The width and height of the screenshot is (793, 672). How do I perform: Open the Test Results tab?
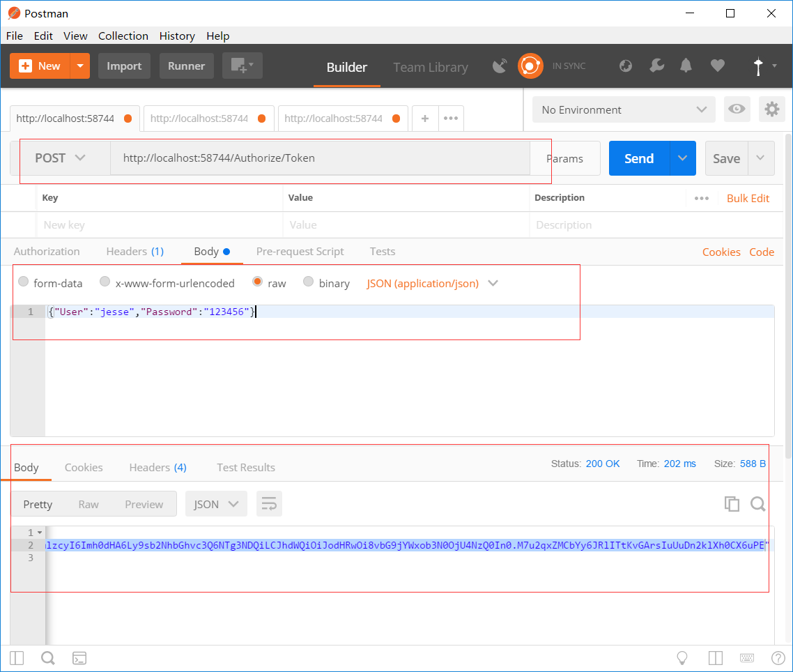[x=246, y=468]
